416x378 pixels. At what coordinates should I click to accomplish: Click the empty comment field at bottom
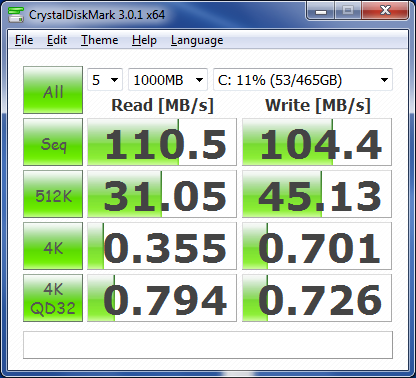coord(208,345)
